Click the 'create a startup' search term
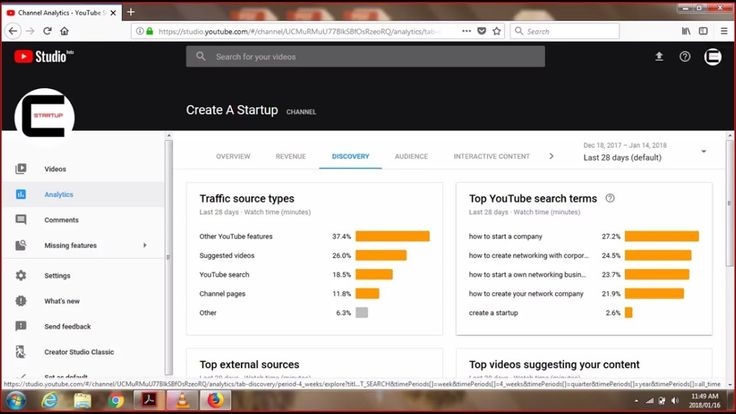Image resolution: width=736 pixels, height=414 pixels. [493, 313]
